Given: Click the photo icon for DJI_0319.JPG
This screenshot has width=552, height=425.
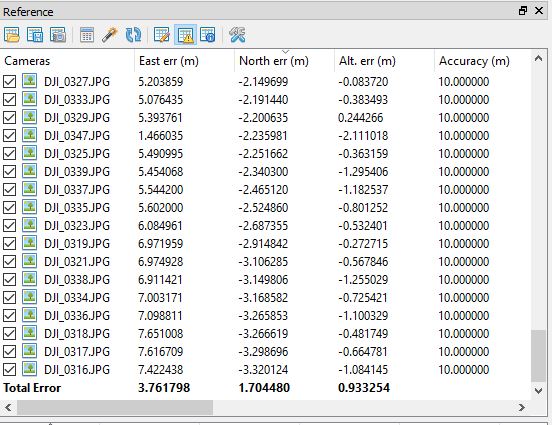Looking at the screenshot, I should (x=30, y=243).
